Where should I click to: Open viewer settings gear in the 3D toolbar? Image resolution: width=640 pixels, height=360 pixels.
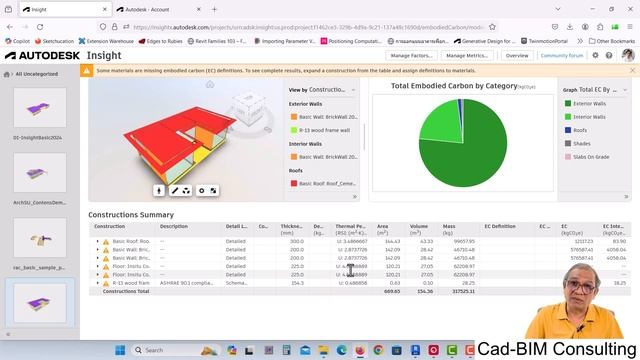[201, 191]
